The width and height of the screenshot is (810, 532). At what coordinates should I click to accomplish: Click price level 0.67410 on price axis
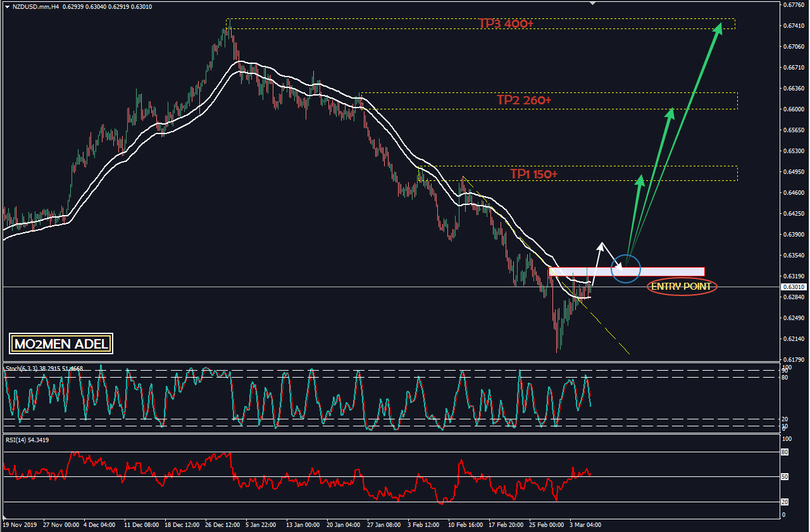point(794,26)
